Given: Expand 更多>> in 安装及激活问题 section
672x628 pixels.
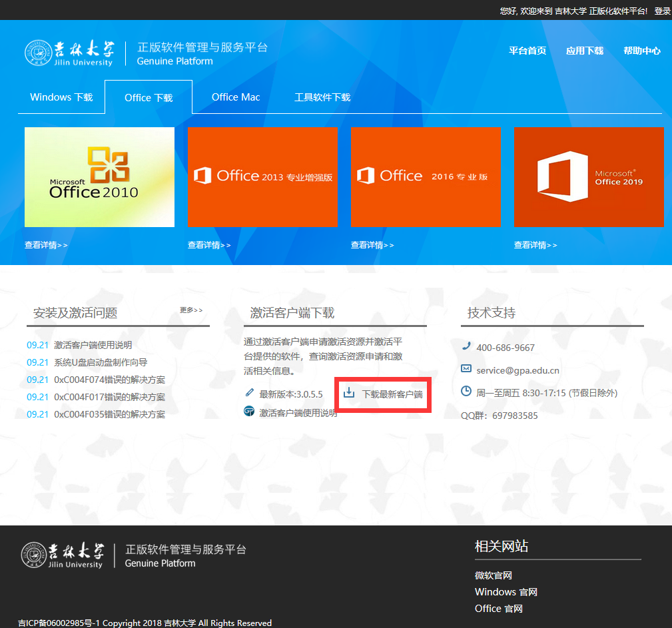Looking at the screenshot, I should [x=191, y=310].
